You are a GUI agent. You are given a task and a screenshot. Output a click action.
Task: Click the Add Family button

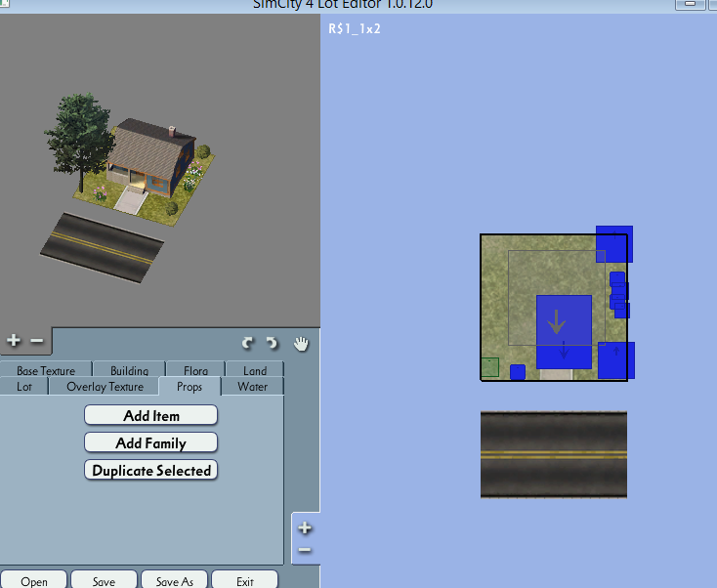(x=150, y=442)
